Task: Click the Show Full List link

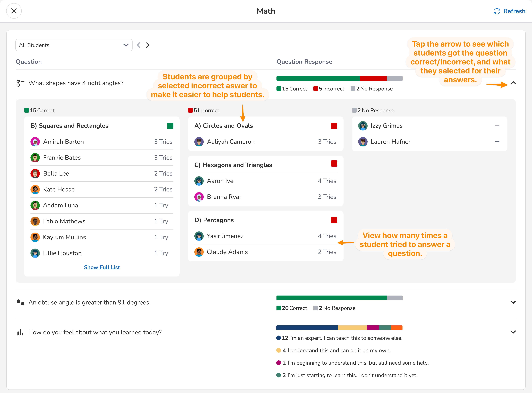Action: pos(102,267)
